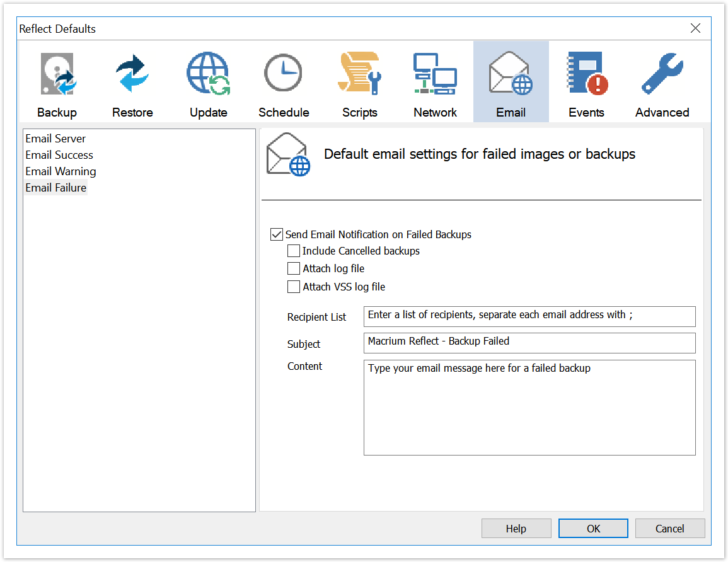Enable Include Cancelled backups checkbox

(x=294, y=251)
